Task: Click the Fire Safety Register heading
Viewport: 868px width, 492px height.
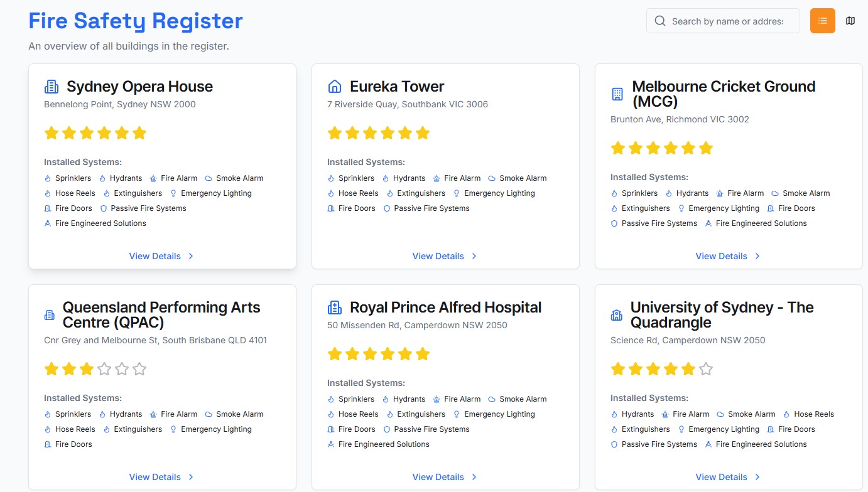Action: click(x=136, y=21)
